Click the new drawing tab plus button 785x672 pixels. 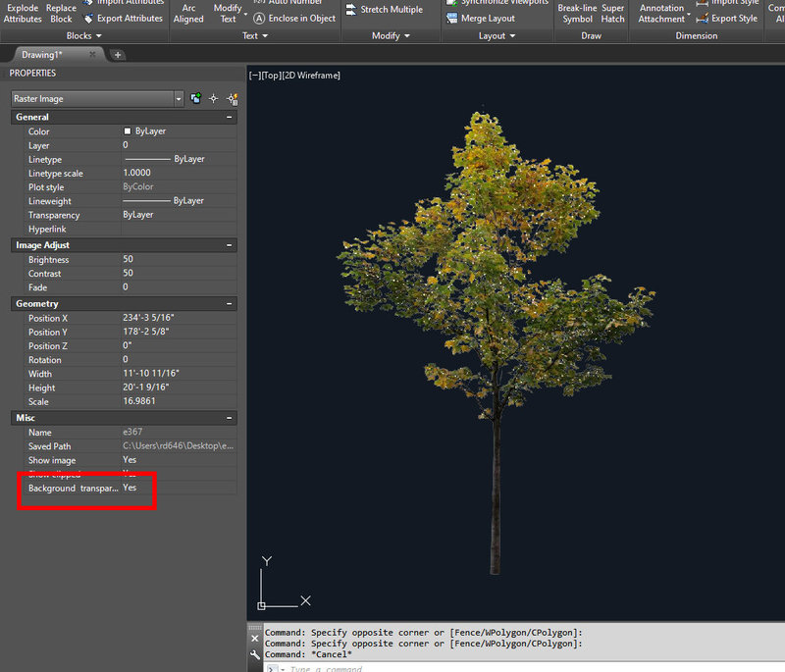(x=118, y=55)
